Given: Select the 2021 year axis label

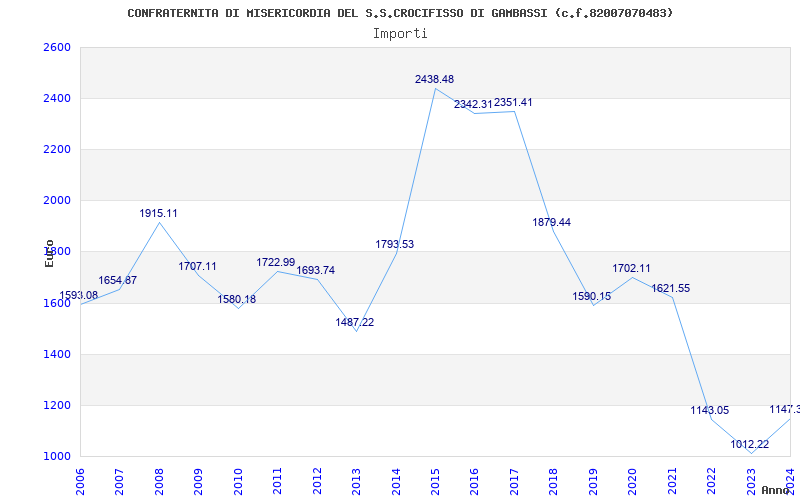Looking at the screenshot, I should click(x=672, y=481).
